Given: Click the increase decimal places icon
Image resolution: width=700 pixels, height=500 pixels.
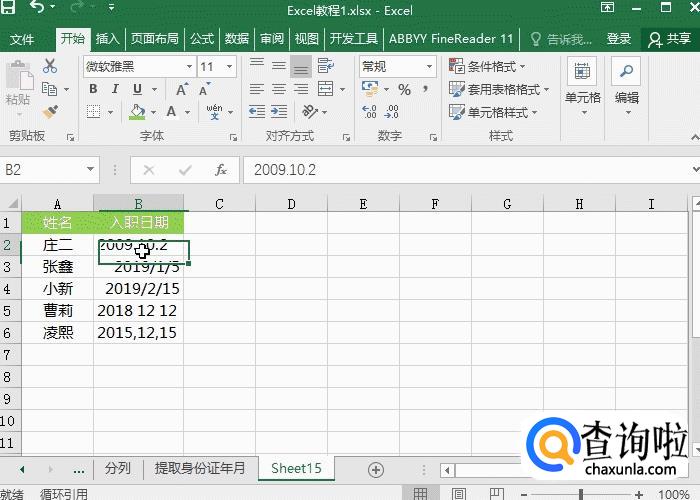Looking at the screenshot, I should point(369,112).
